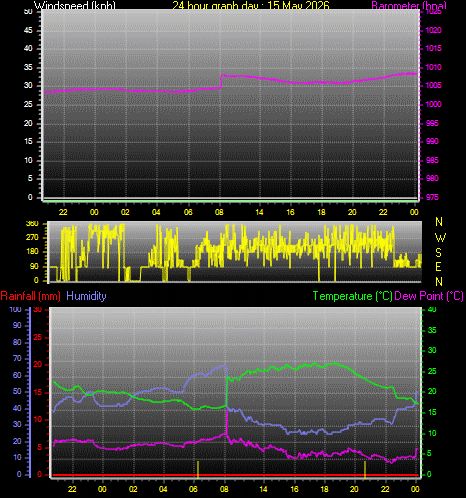Click the 180 wind direction axis value
The width and height of the screenshot is (466, 498).
32,251
